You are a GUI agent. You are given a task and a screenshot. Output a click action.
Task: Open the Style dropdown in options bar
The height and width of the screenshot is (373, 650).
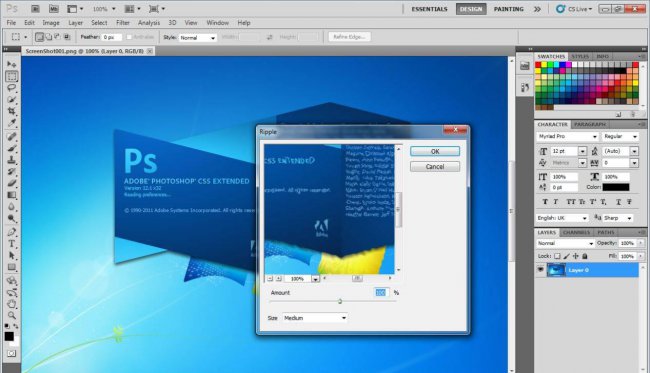click(198, 38)
